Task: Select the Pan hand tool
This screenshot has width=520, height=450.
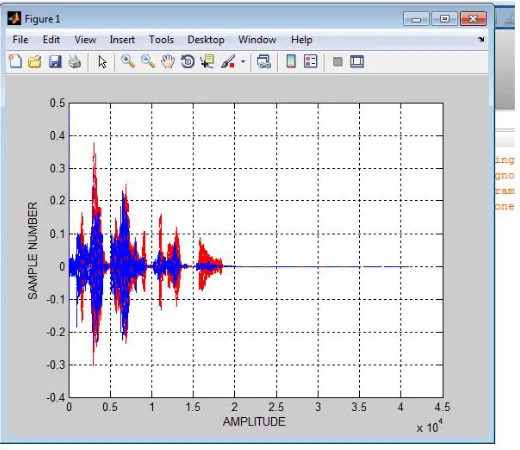Action: click(168, 62)
